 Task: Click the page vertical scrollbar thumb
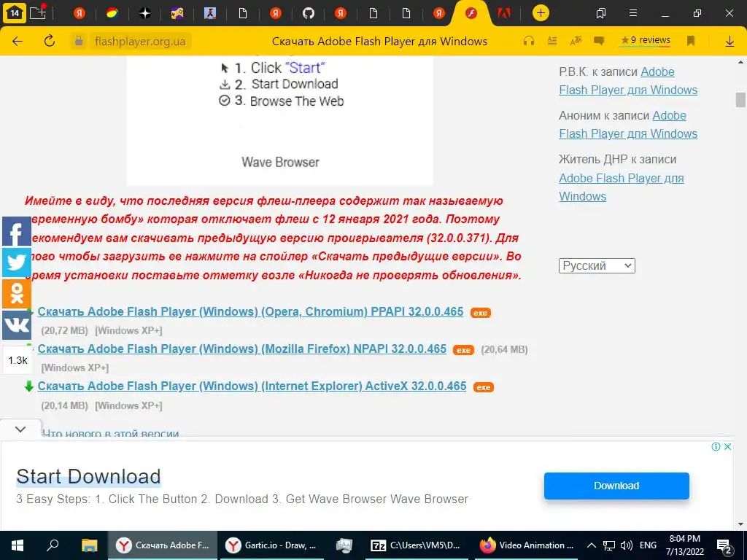point(740,100)
